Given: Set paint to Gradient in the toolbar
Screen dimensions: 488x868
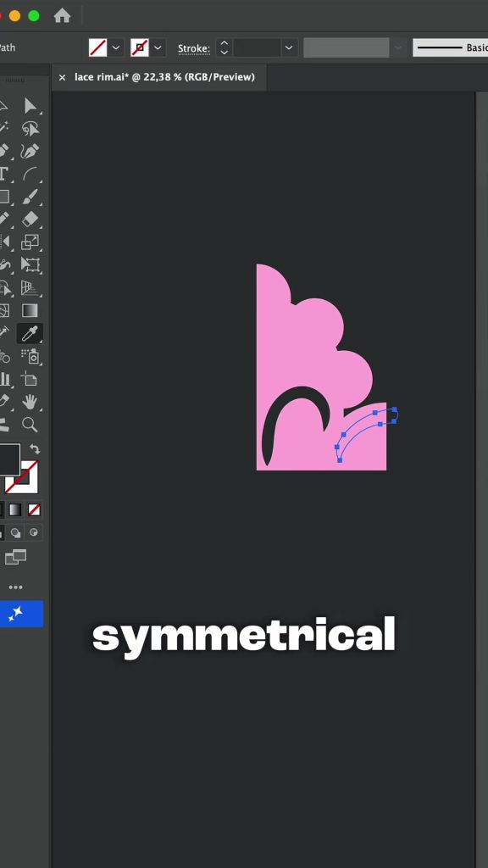Looking at the screenshot, I should coord(15,509).
